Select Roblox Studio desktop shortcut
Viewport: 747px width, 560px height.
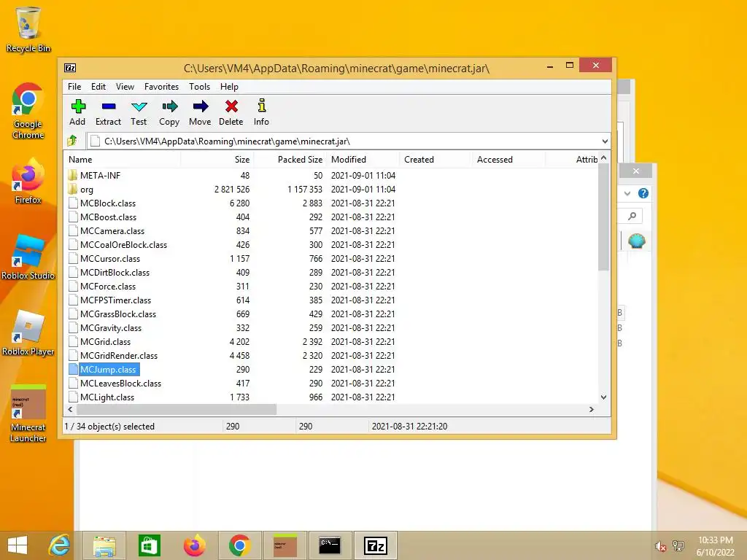28,257
